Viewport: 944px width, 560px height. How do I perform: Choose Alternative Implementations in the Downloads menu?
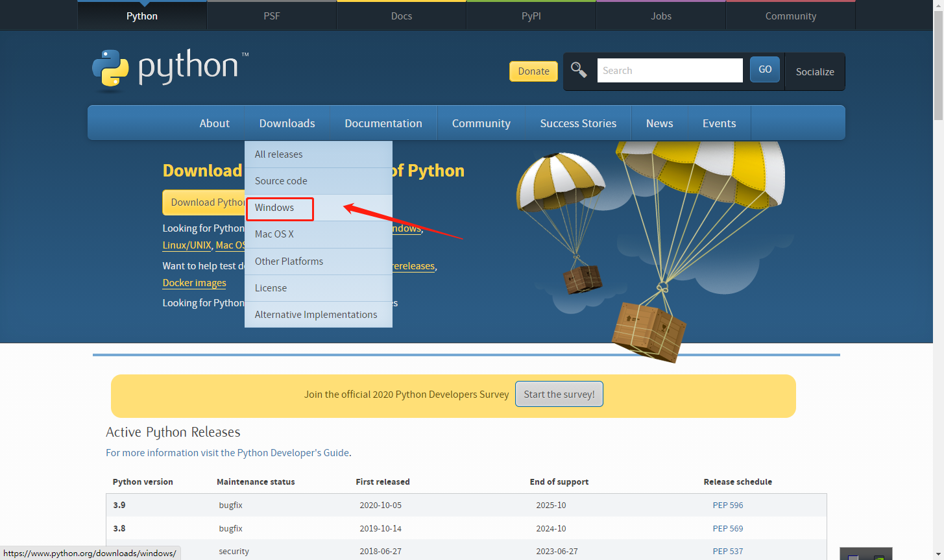319,315
